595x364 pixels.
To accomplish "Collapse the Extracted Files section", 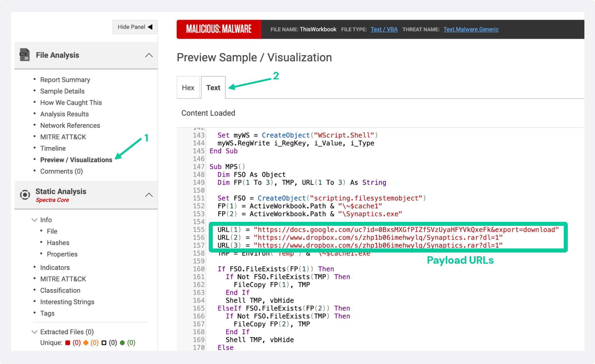I will 34,332.
